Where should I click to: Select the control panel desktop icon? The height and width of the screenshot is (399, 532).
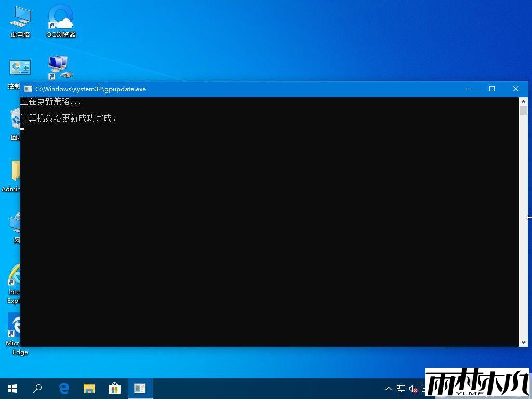click(20, 68)
